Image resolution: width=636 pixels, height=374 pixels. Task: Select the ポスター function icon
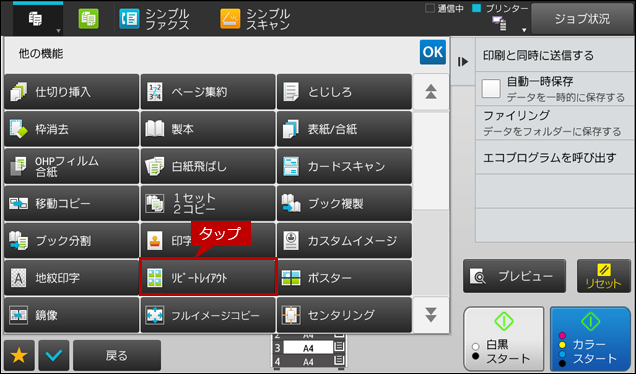[291, 278]
